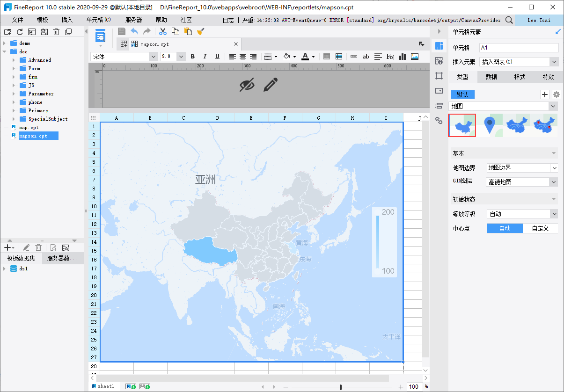Click the insert formula F(x) icon
This screenshot has width=564, height=392.
(x=390, y=57)
